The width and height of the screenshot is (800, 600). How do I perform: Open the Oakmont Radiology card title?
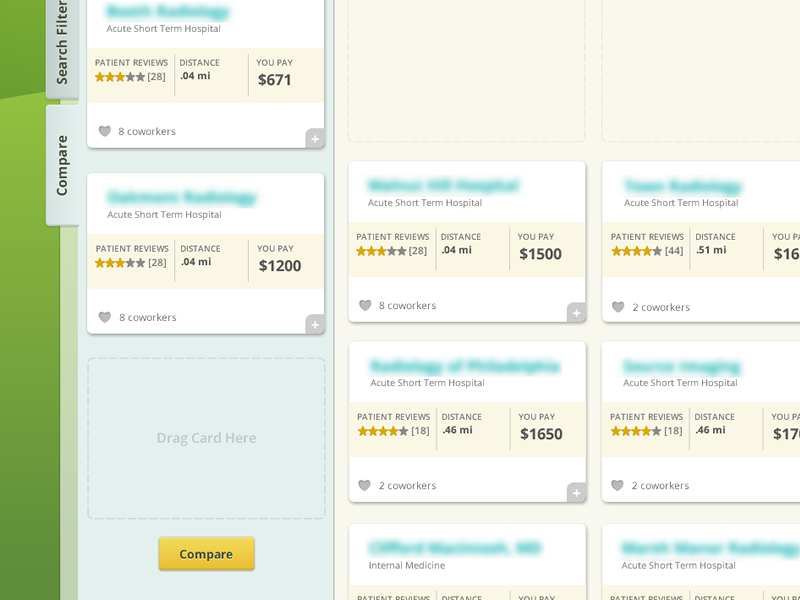[181, 197]
